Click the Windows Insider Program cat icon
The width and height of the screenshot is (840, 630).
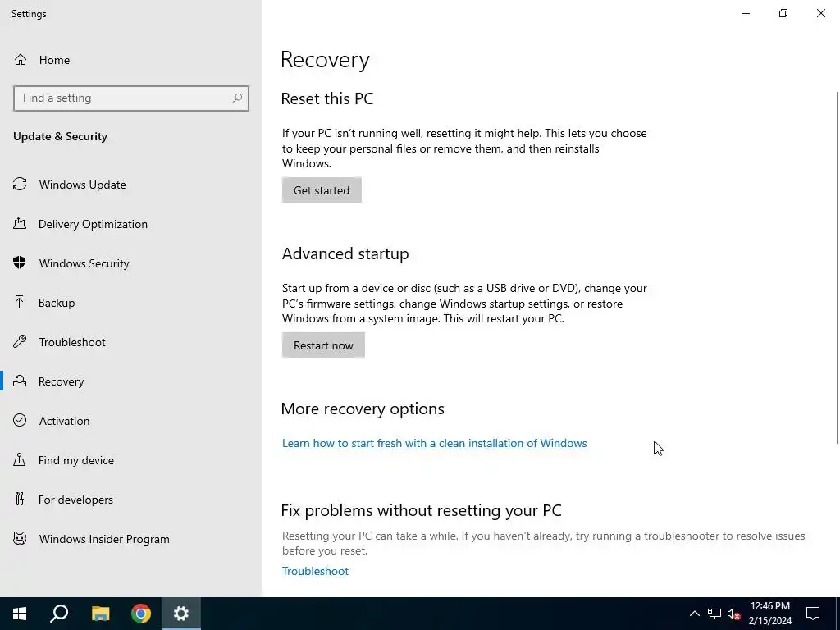pyautogui.click(x=20, y=538)
